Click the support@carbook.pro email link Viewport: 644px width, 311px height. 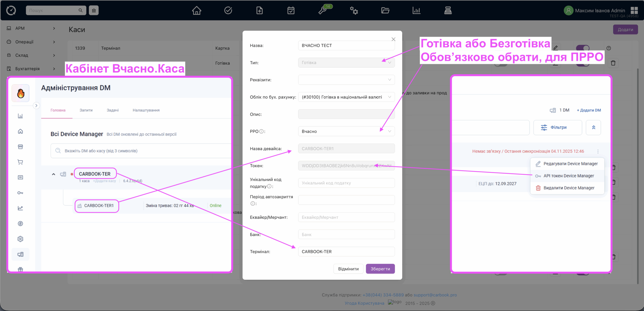(435, 295)
